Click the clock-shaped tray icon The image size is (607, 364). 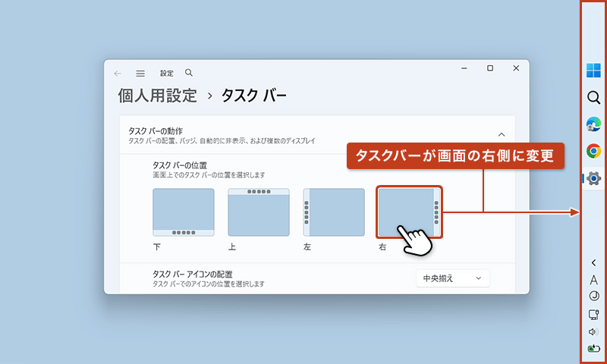[594, 296]
